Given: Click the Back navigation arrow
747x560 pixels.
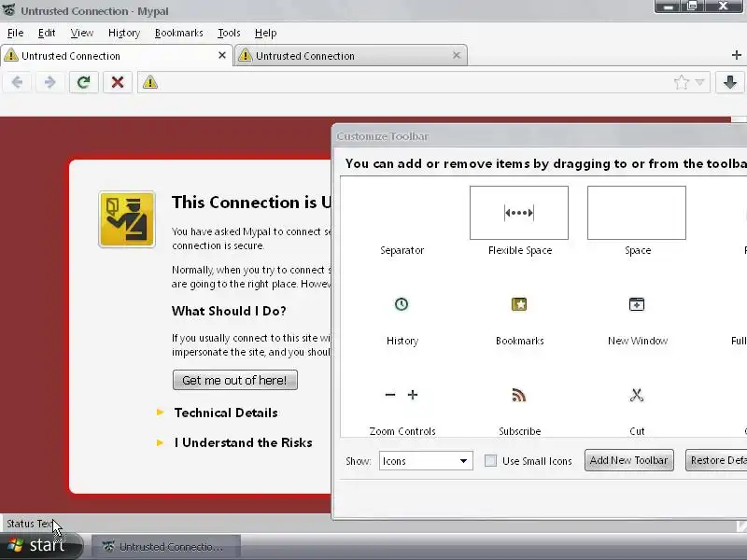Looking at the screenshot, I should [17, 82].
